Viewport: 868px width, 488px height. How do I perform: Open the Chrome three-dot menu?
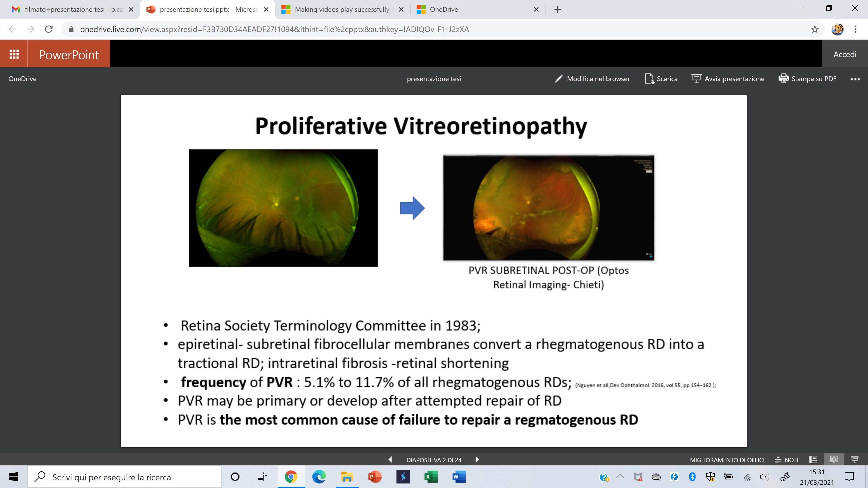855,29
